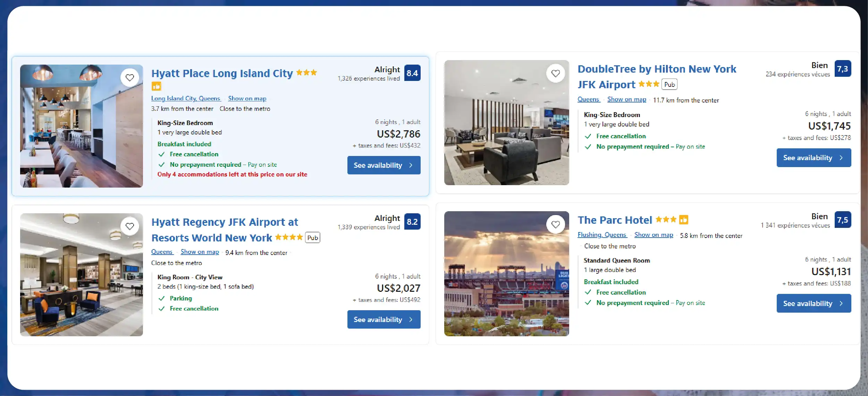Show Hyatt Regency JFK on map
Image resolution: width=868 pixels, height=396 pixels.
[200, 252]
